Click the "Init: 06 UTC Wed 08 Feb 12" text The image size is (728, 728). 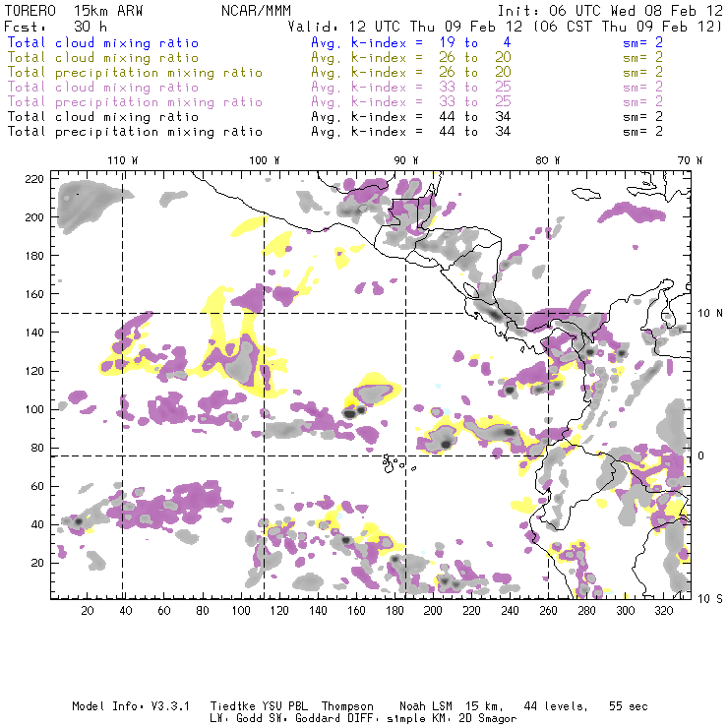tap(610, 11)
